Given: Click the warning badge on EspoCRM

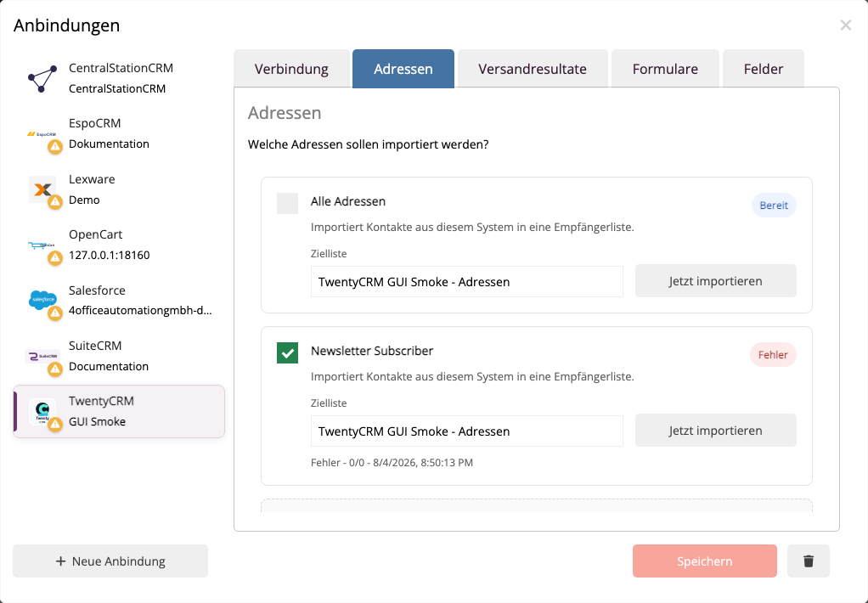Looking at the screenshot, I should [x=55, y=147].
